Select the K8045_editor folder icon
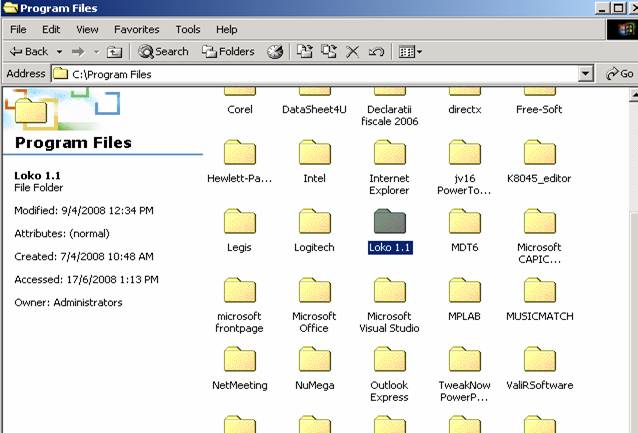This screenshot has height=433, width=638. pos(540,153)
